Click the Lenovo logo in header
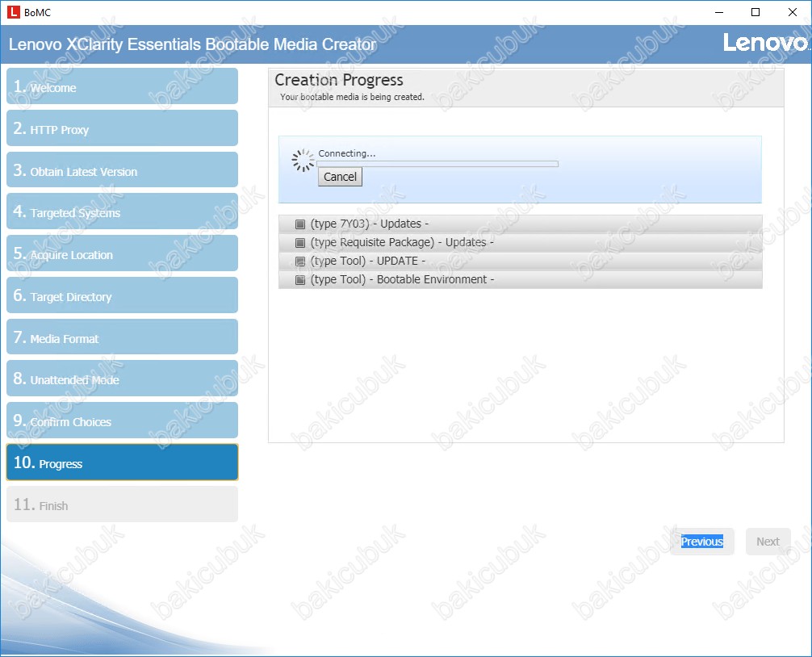 [x=766, y=42]
